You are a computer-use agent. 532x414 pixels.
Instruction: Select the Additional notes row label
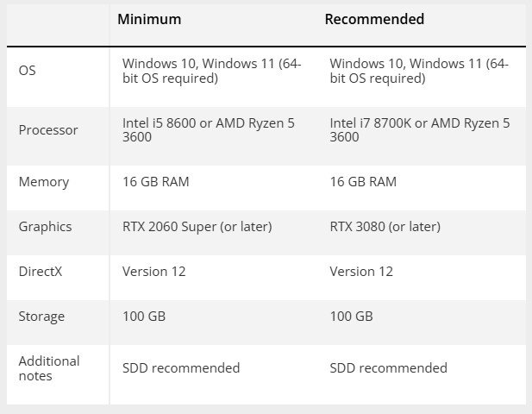point(49,368)
